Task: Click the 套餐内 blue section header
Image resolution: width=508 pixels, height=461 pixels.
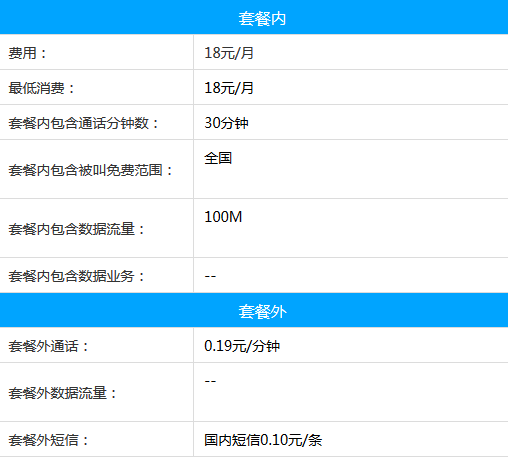Action: point(254,17)
